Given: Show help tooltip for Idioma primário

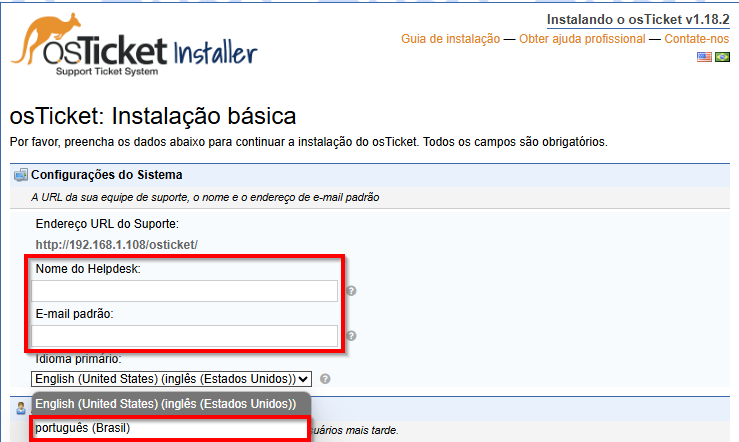Looking at the screenshot, I should pos(327,379).
